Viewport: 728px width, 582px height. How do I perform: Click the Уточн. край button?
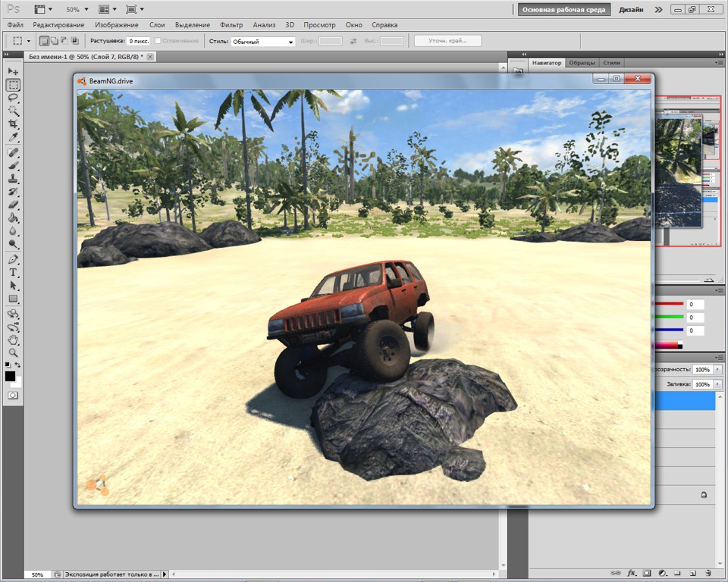(x=447, y=41)
